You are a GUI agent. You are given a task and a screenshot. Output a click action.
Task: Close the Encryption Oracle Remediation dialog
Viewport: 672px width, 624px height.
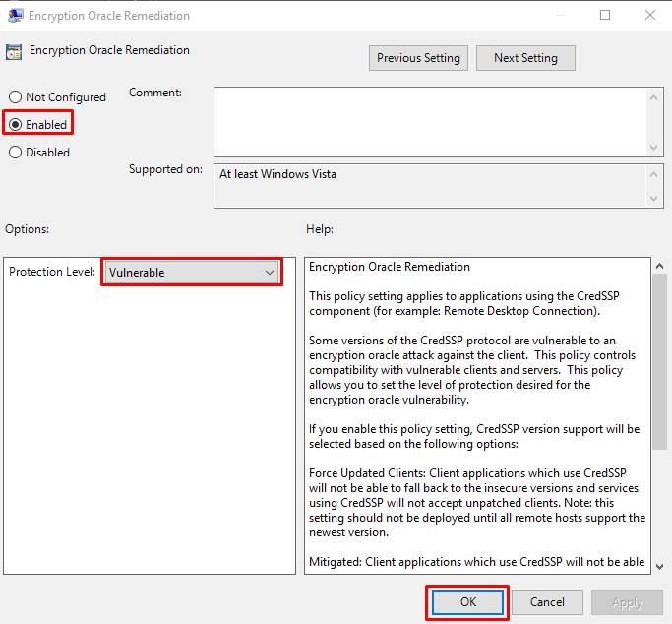649,16
